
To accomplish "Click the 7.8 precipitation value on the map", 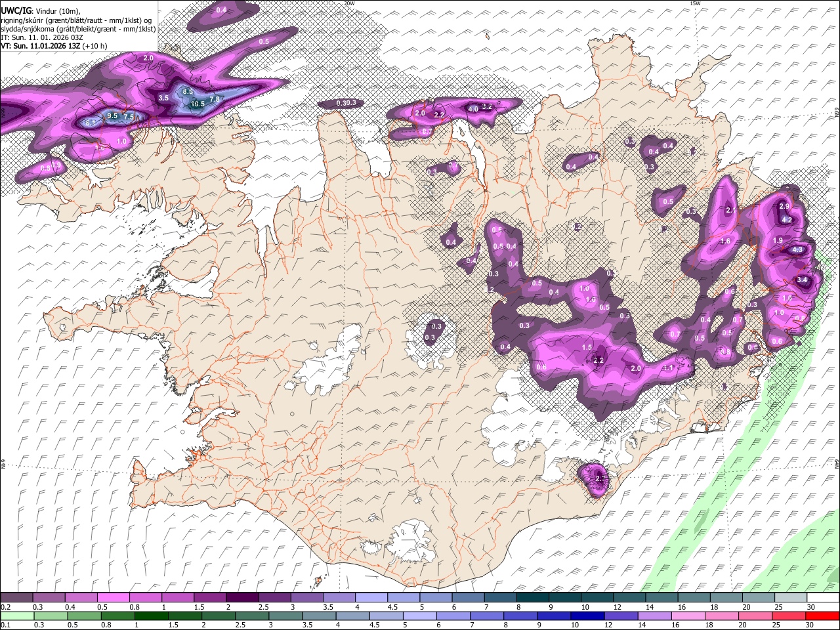I will [x=215, y=99].
